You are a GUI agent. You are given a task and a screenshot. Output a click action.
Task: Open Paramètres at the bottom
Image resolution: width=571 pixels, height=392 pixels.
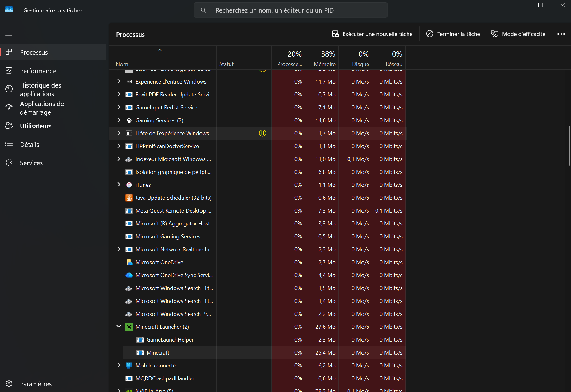pyautogui.click(x=53, y=384)
